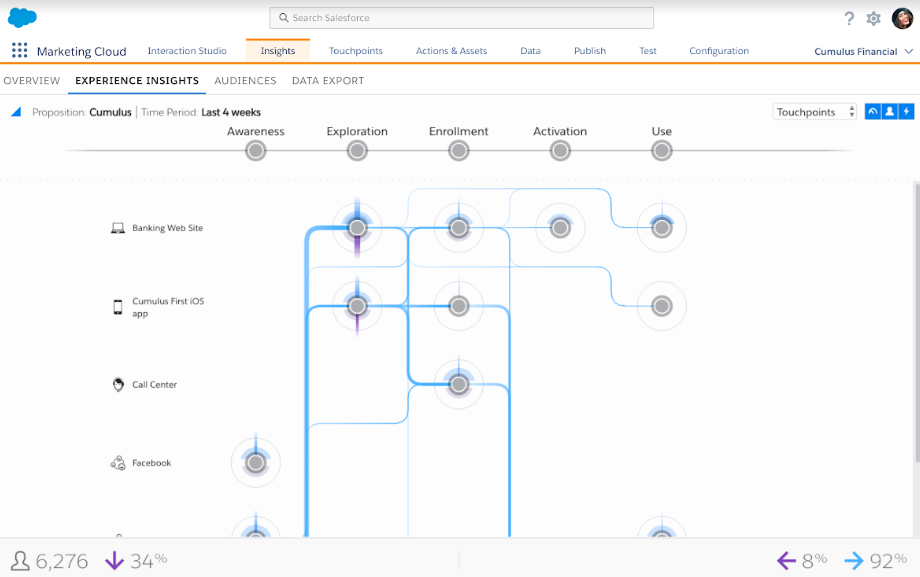Image resolution: width=920 pixels, height=577 pixels.
Task: Open the user profile avatar
Action: pyautogui.click(x=902, y=18)
